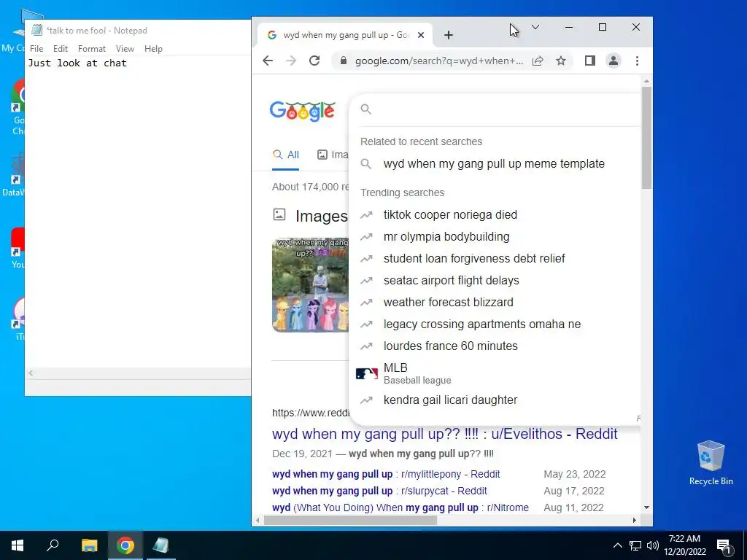Reload the Google search page
The image size is (747, 560).
click(x=314, y=61)
